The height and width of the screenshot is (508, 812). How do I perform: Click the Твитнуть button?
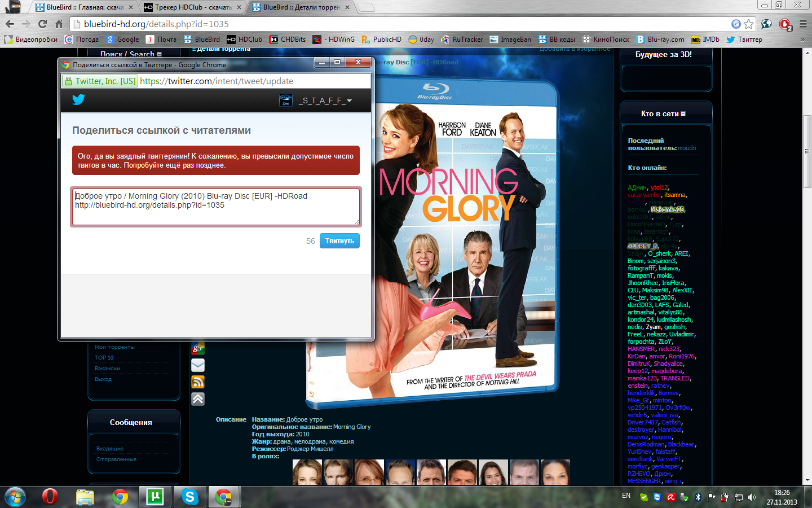click(339, 241)
